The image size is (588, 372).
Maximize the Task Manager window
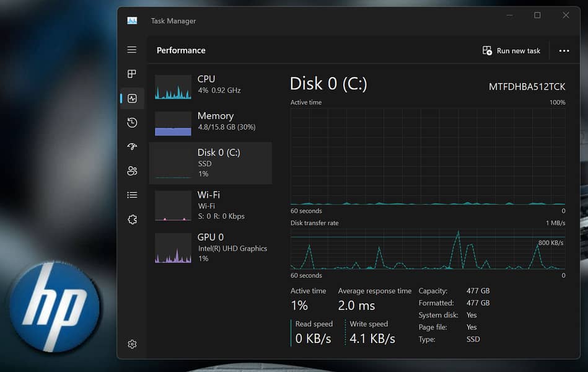[x=537, y=15]
